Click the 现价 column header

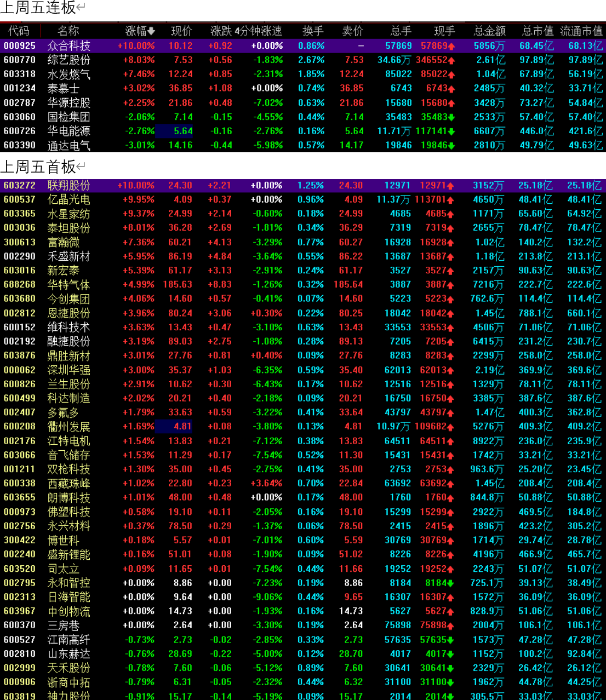181,31
